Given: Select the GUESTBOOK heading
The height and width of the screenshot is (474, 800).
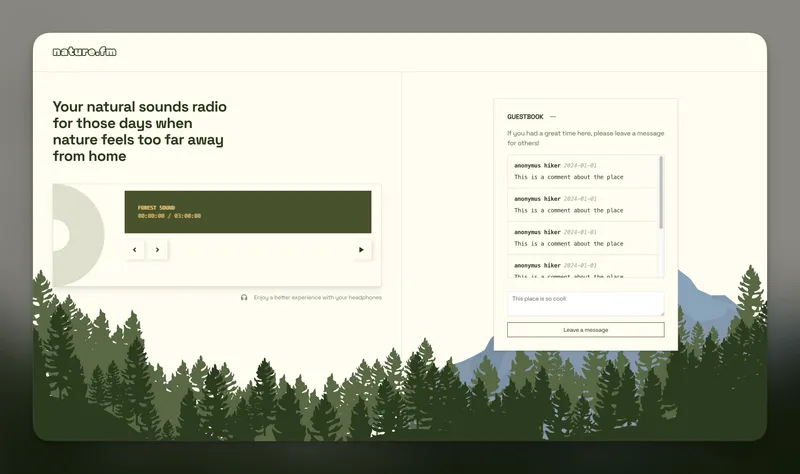Looking at the screenshot, I should pyautogui.click(x=525, y=117).
